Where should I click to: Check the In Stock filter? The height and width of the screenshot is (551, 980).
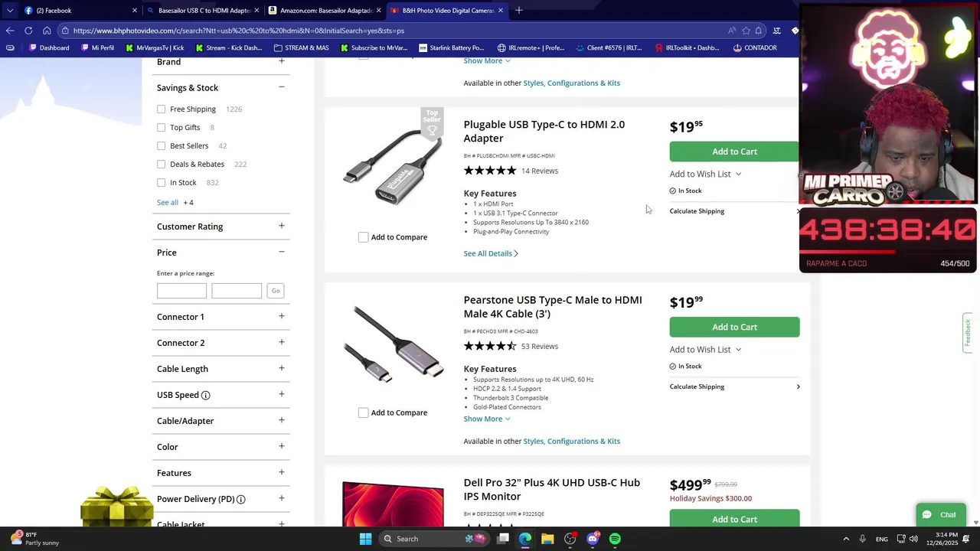coord(162,183)
